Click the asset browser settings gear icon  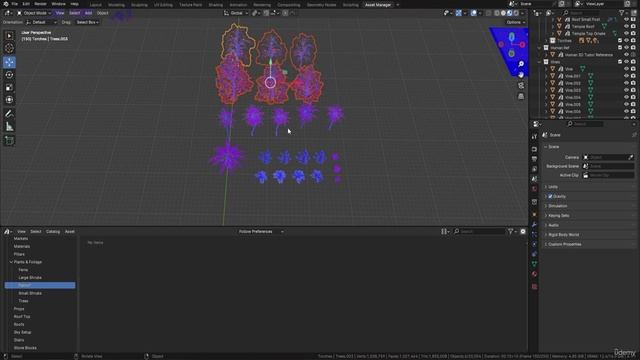(523, 231)
